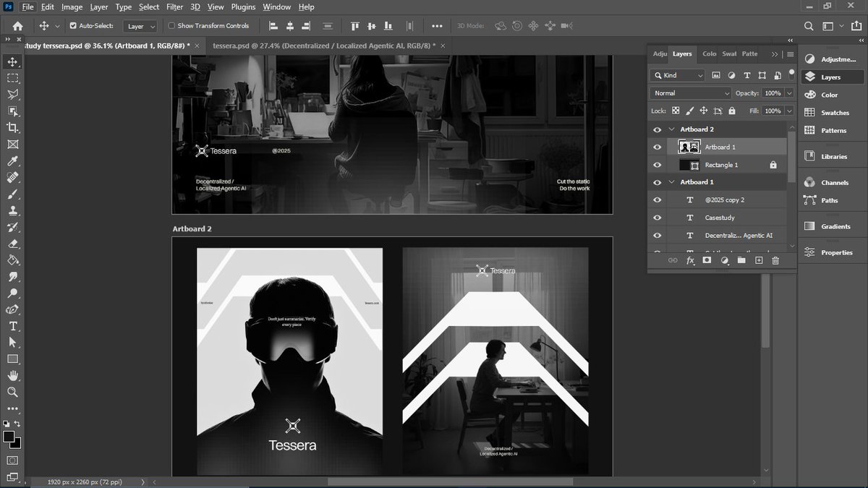Screen dimensions: 868x488
Task: Open the File menu
Action: 27,7
